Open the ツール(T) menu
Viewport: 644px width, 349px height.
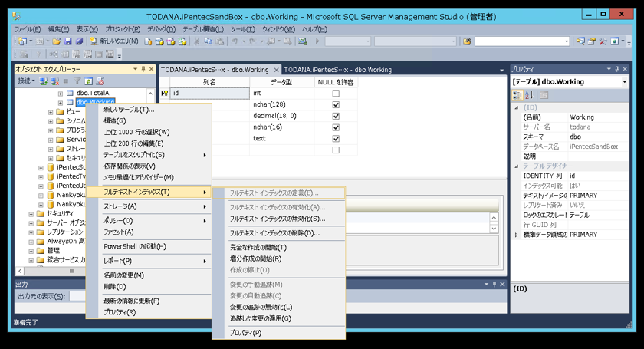[x=243, y=29]
